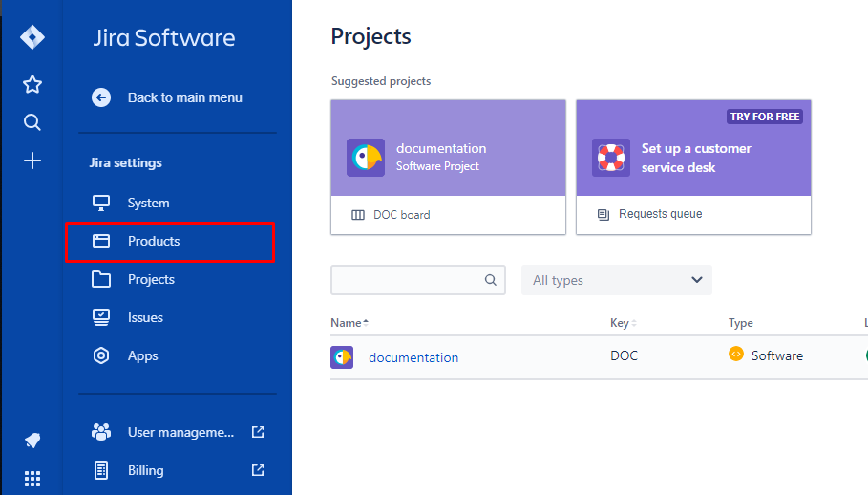Expand the All types dropdown
This screenshot has width=868, height=495.
616,280
